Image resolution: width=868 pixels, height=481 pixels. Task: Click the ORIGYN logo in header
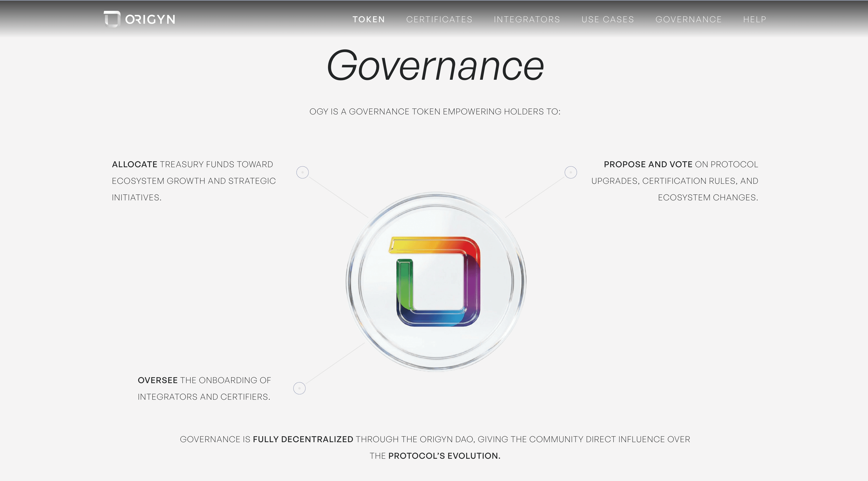[139, 19]
